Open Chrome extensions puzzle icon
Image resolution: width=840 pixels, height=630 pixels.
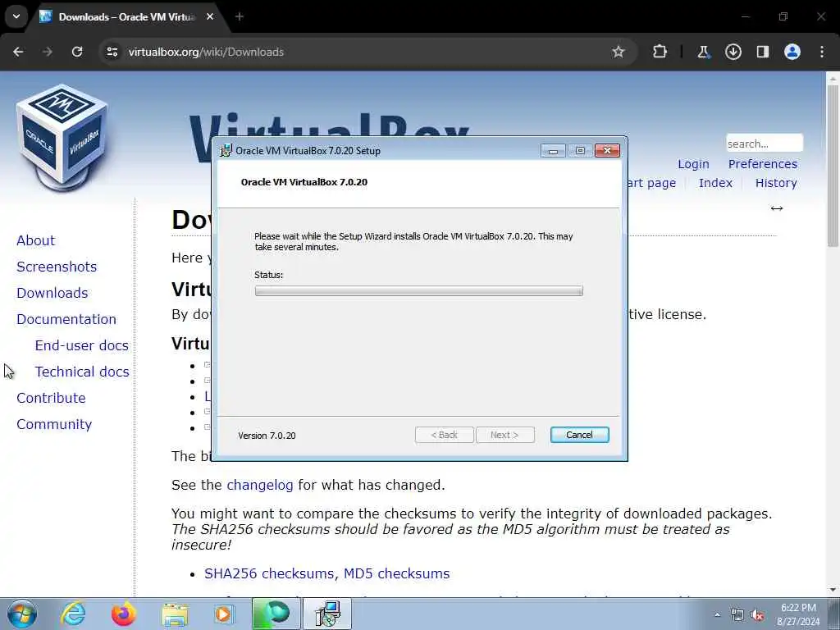660,52
